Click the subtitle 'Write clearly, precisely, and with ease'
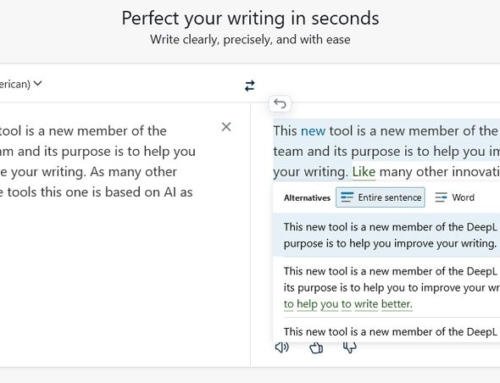This screenshot has width=500, height=383. (250, 40)
